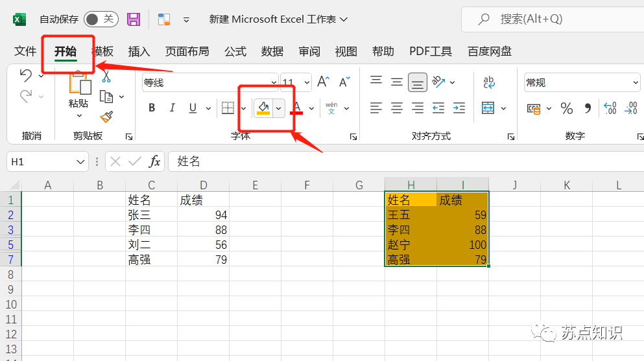Apply the Percent style

567,109
